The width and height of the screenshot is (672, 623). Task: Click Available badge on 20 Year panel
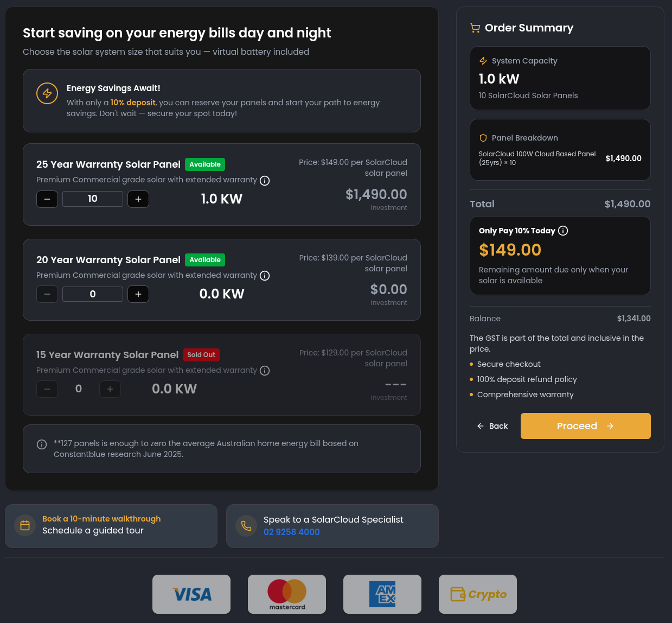pyautogui.click(x=205, y=260)
